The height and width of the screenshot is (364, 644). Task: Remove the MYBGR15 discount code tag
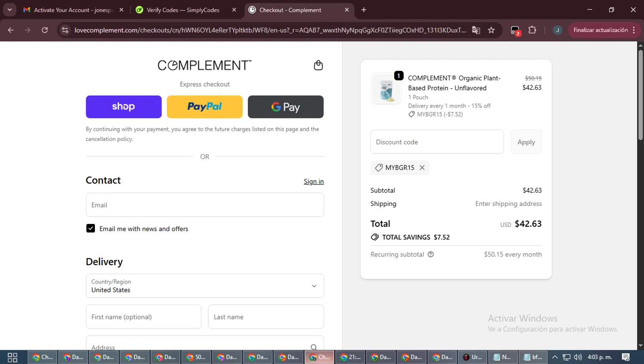click(422, 168)
